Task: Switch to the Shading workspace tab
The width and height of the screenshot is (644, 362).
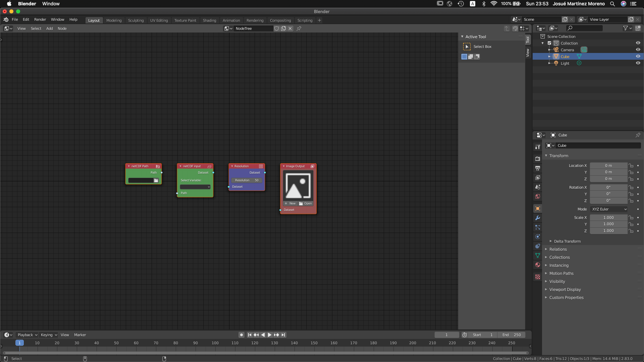Action: click(209, 20)
